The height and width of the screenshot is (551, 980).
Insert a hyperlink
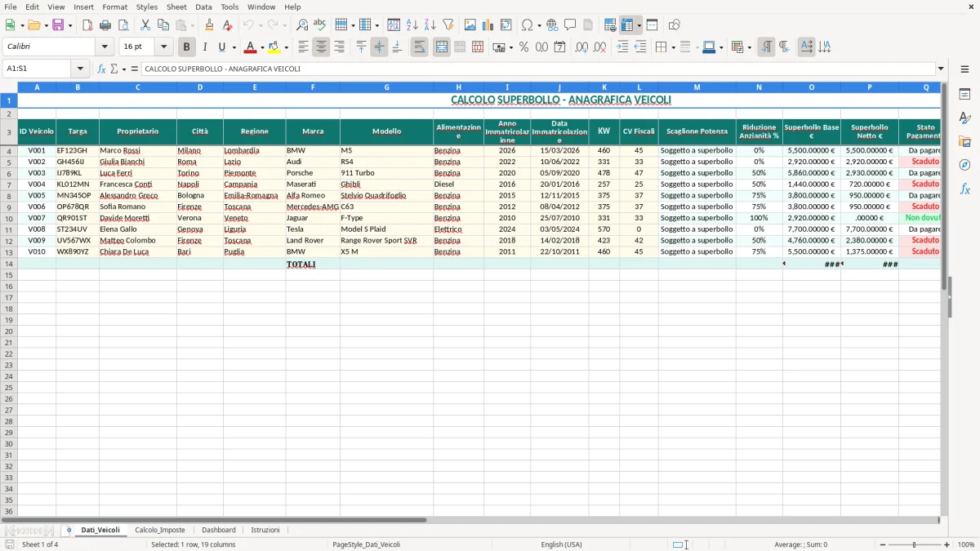pos(552,25)
